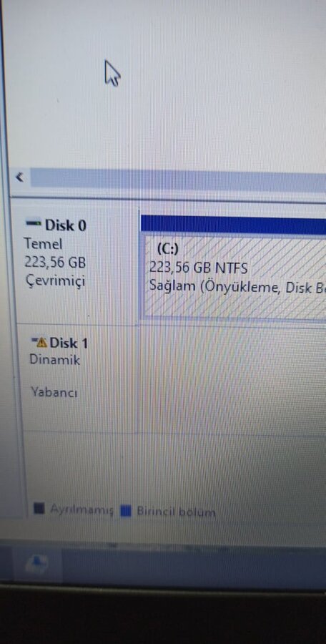Screen dimensions: 326x644
Task: Open the taskbar application icon
Action: point(37,565)
